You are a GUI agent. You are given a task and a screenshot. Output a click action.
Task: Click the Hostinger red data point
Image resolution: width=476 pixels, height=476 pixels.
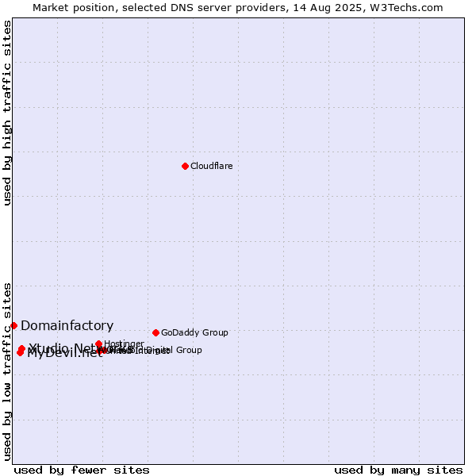pos(98,344)
